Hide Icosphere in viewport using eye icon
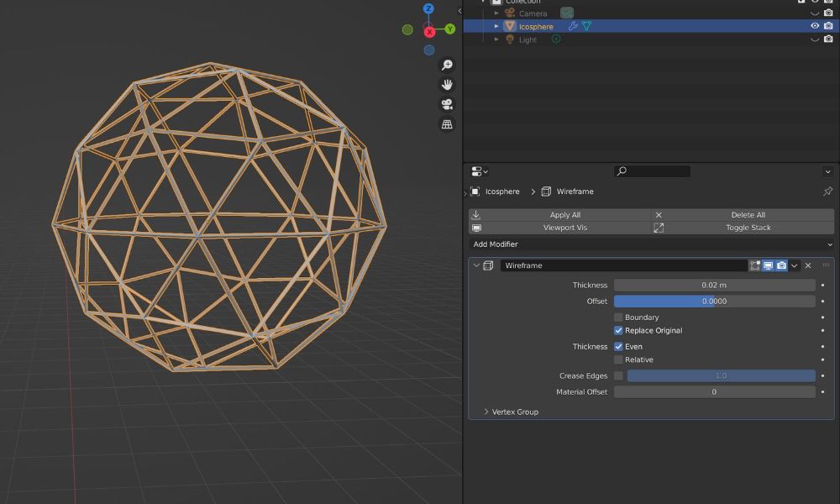The image size is (840, 504). [x=814, y=26]
